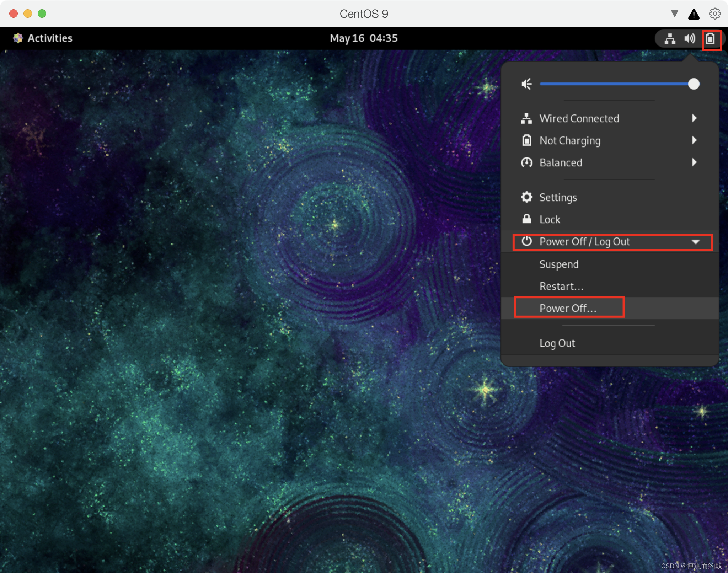Expand the Not Charging submenu arrow
This screenshot has width=728, height=573.
694,140
